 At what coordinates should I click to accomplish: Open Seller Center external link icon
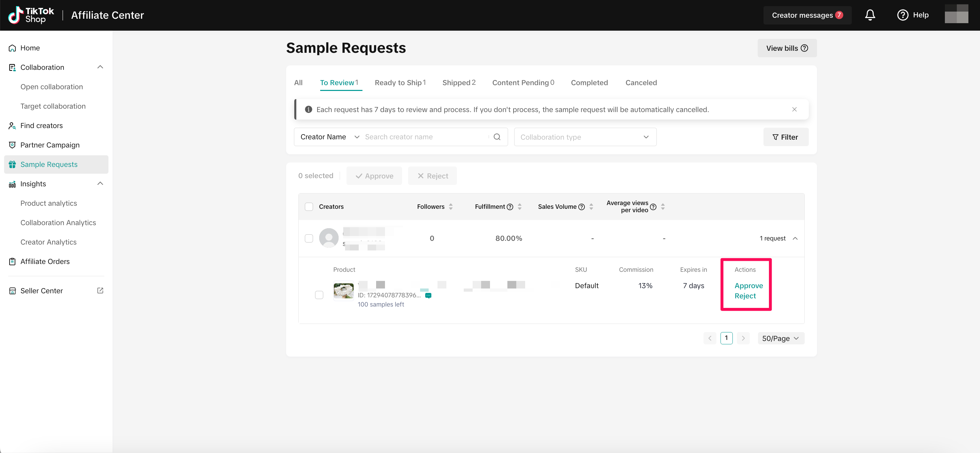[x=100, y=291]
